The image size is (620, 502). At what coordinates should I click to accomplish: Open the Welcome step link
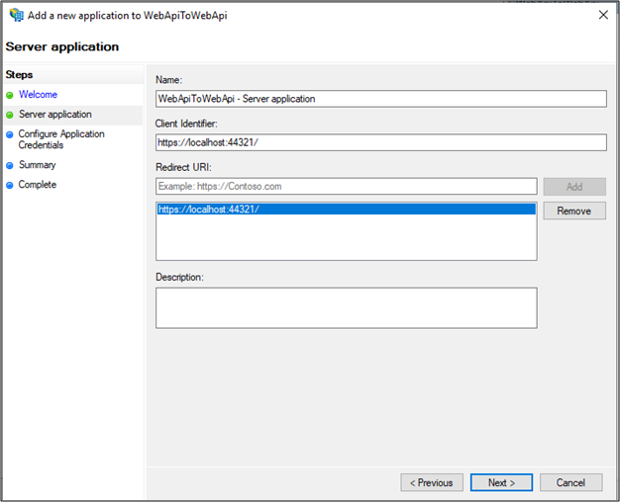tap(38, 95)
